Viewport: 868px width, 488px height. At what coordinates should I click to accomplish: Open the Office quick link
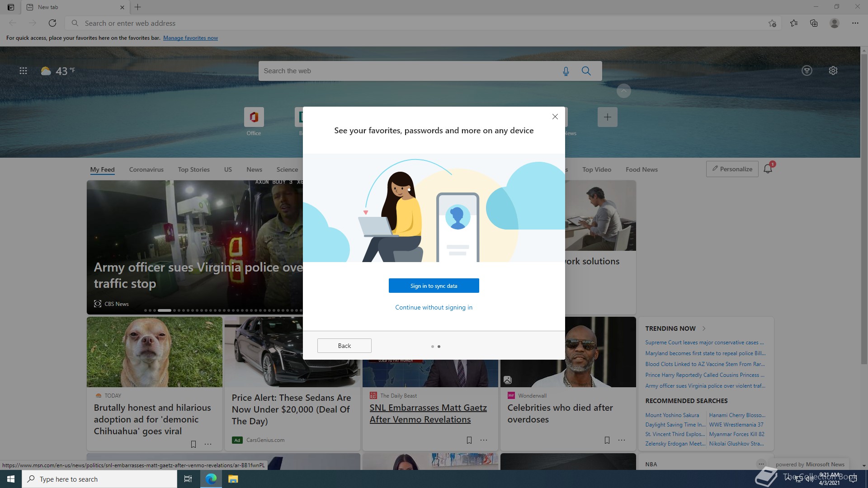[x=254, y=122]
